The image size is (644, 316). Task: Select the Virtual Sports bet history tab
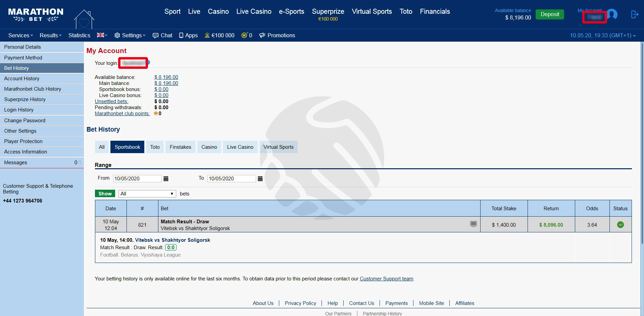(278, 147)
